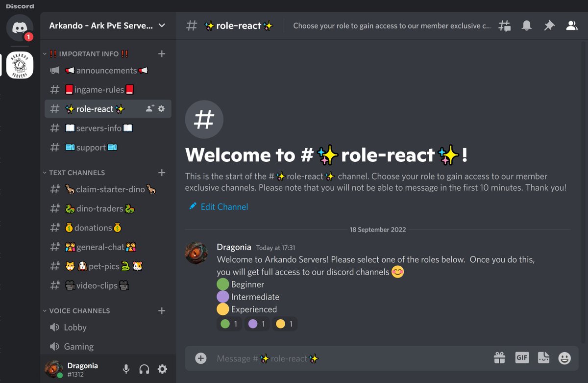
Task: Click the role-react channel name in header
Action: point(239,26)
